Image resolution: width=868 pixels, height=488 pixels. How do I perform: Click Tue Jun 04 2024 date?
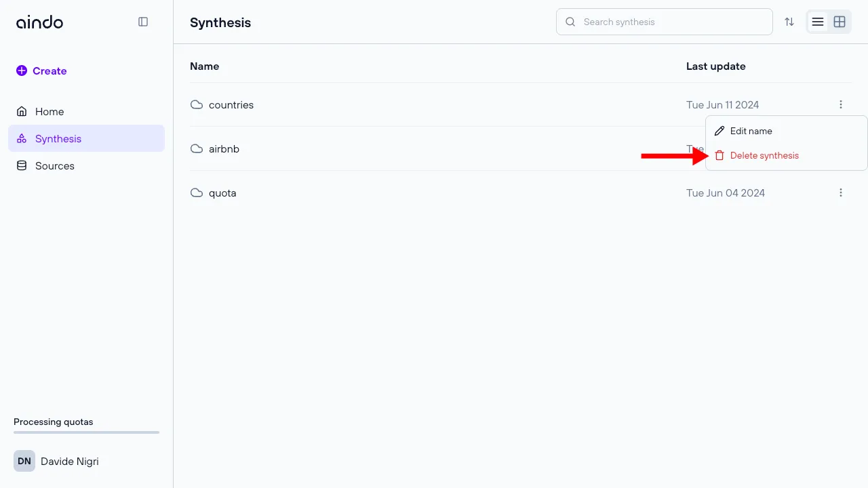click(x=725, y=192)
